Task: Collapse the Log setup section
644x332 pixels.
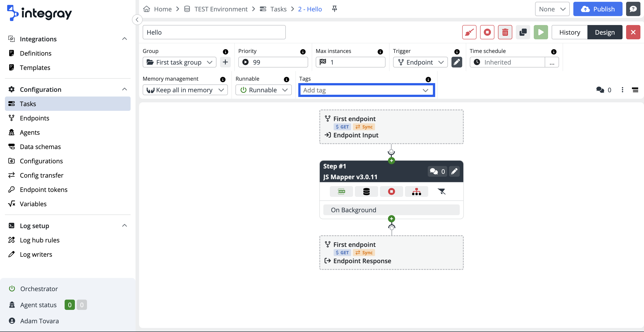Action: point(125,225)
